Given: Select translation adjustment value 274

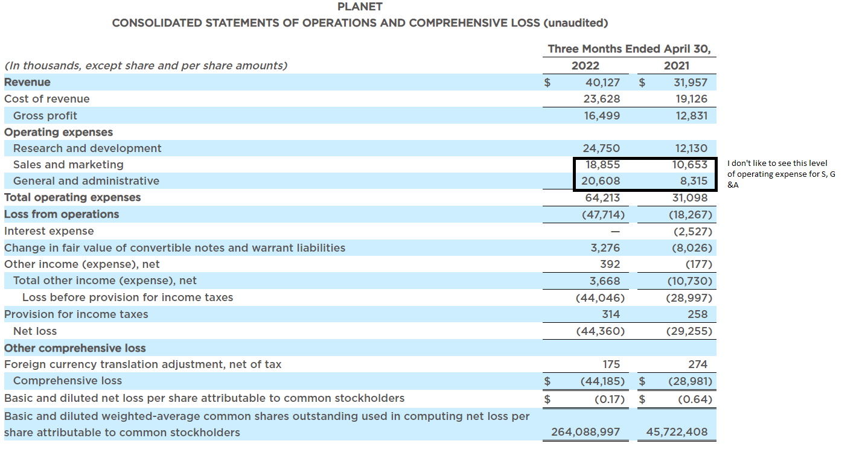Looking at the screenshot, I should pyautogui.click(x=698, y=364).
